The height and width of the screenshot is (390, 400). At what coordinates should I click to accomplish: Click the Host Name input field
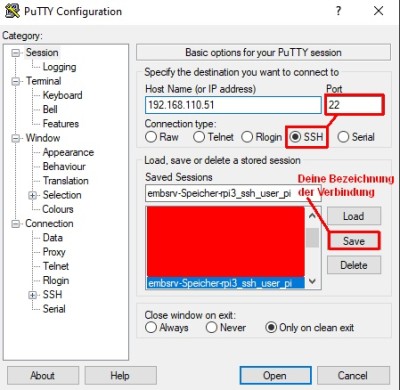pyautogui.click(x=233, y=105)
